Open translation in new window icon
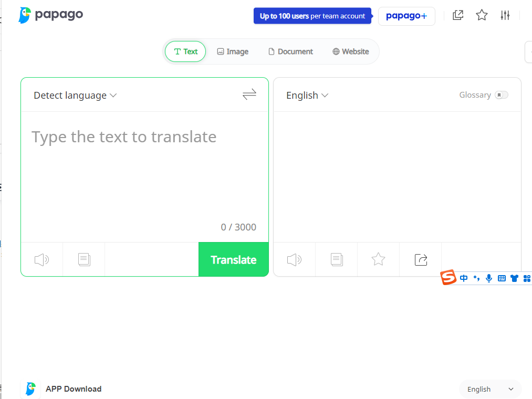 pyautogui.click(x=458, y=15)
